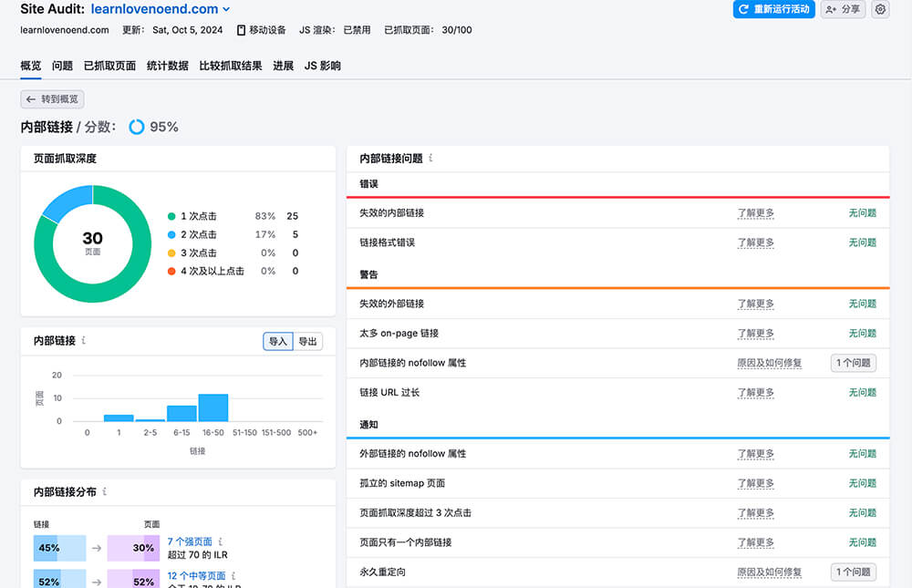Click the 分享 button
This screenshot has width=912, height=588.
coord(843,9)
